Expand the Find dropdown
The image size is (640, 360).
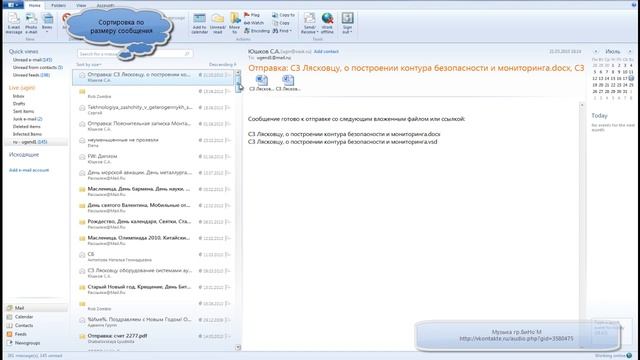coord(282,31)
